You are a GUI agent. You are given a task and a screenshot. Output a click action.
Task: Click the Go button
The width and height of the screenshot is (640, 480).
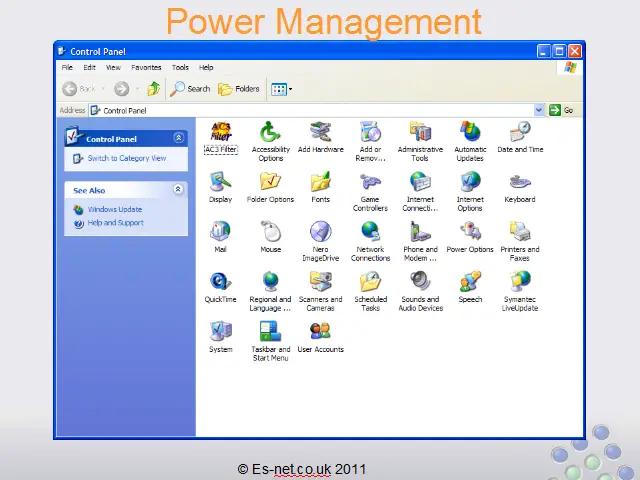coord(561,110)
